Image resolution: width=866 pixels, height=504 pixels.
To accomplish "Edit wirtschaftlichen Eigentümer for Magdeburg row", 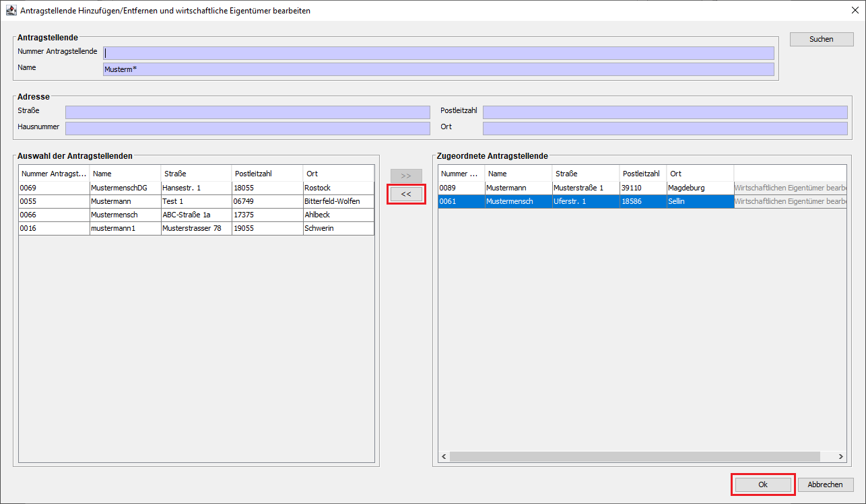I will [x=790, y=188].
